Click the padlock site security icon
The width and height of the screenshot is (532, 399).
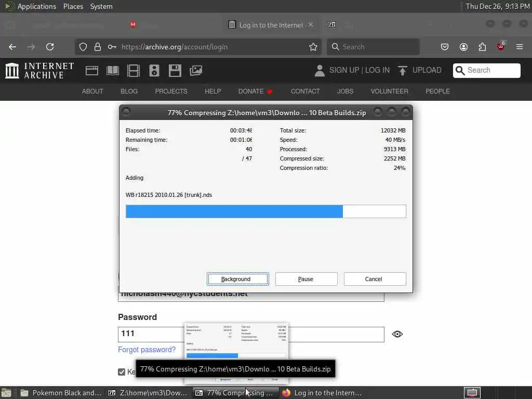click(98, 47)
